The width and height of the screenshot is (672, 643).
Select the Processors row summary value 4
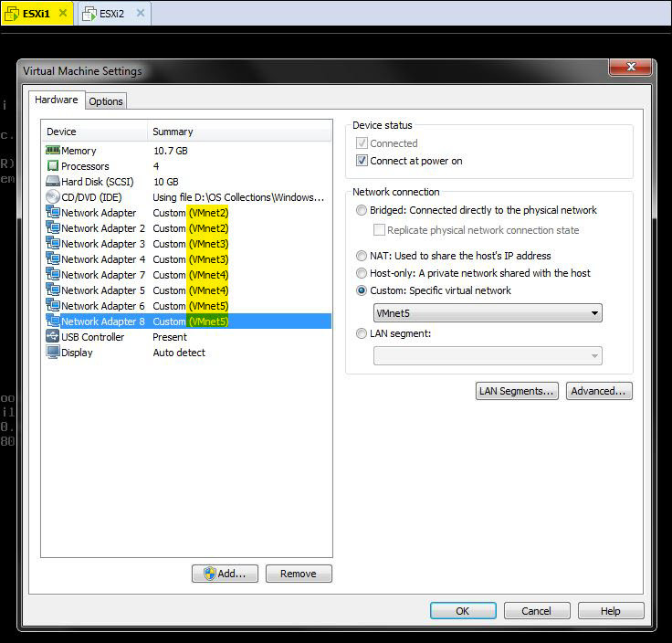point(156,166)
